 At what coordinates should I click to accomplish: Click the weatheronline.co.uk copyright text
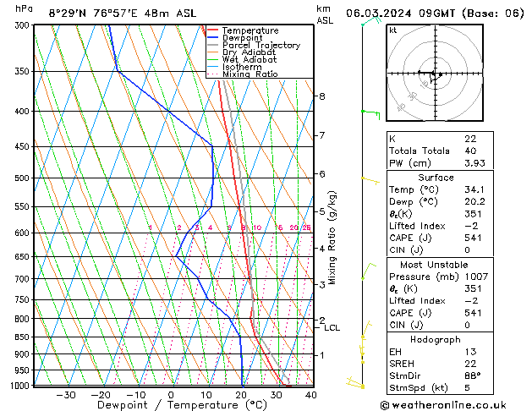click(x=443, y=405)
